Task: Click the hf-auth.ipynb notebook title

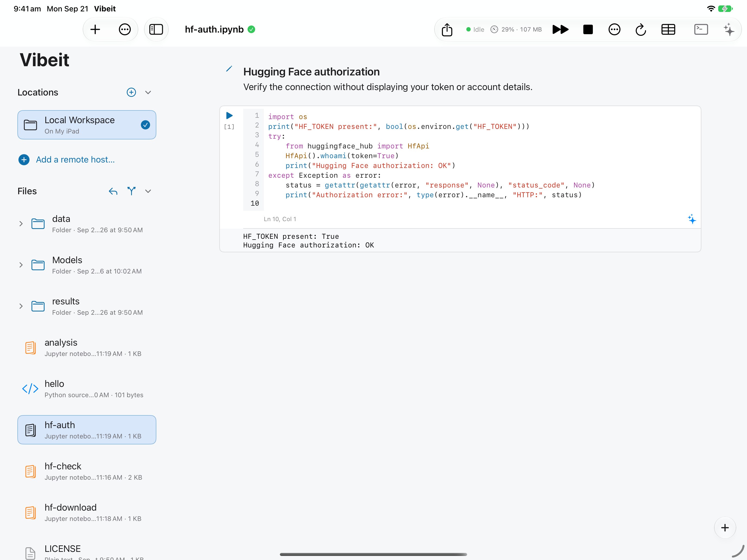Action: coord(214,29)
